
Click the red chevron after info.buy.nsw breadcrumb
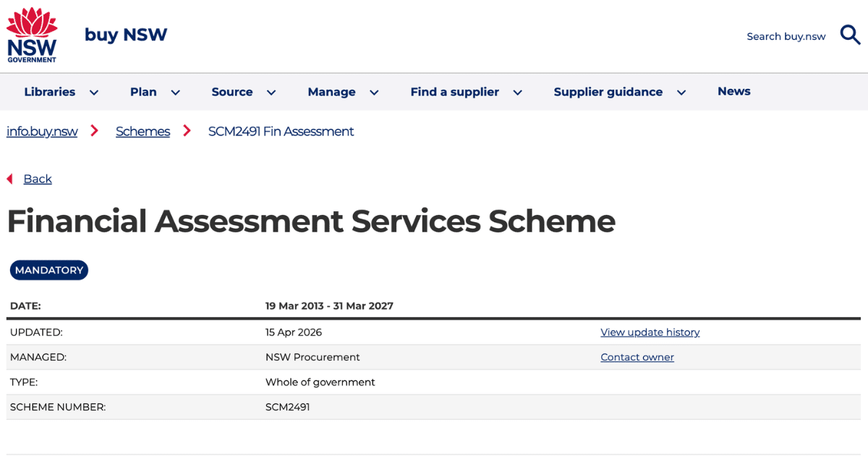(x=94, y=131)
